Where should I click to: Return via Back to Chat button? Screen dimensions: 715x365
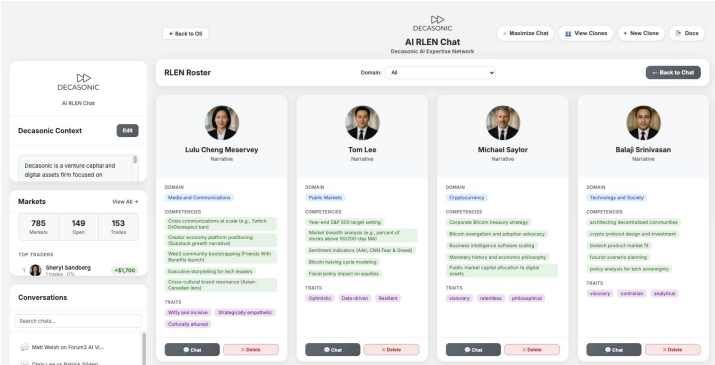673,73
